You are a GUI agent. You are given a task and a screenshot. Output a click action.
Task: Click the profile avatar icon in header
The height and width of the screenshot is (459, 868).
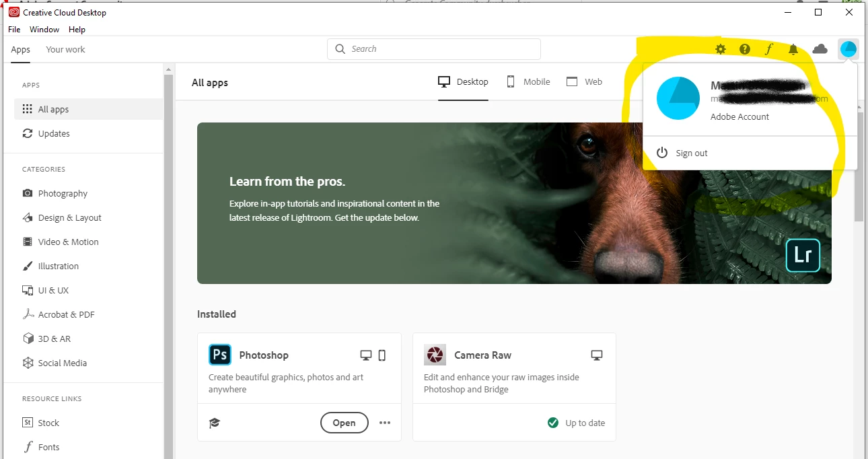(848, 48)
